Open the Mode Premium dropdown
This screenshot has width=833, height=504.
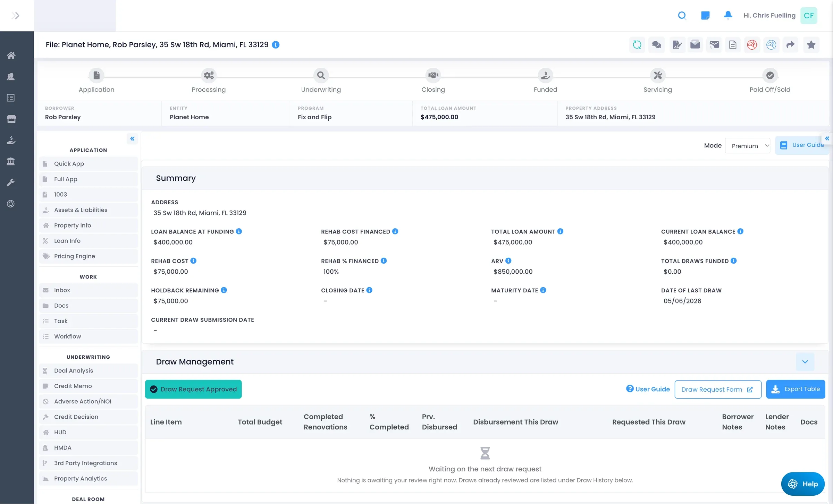point(748,146)
